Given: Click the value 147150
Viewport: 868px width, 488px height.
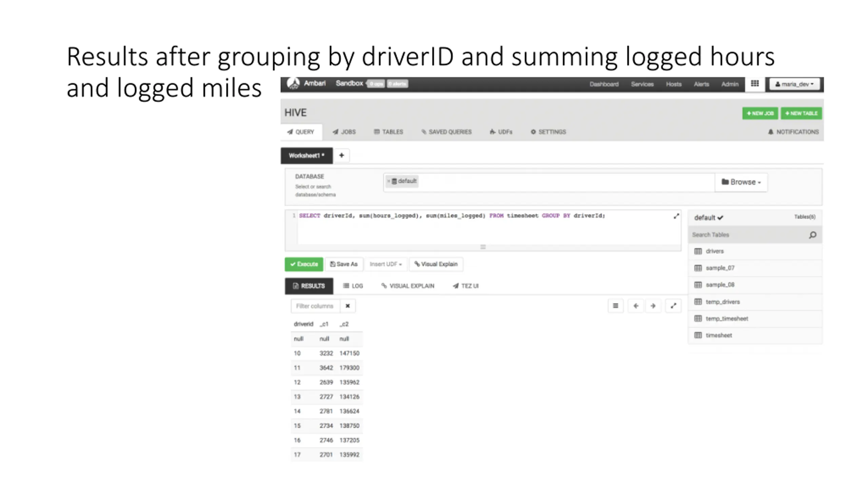Looking at the screenshot, I should pos(349,353).
